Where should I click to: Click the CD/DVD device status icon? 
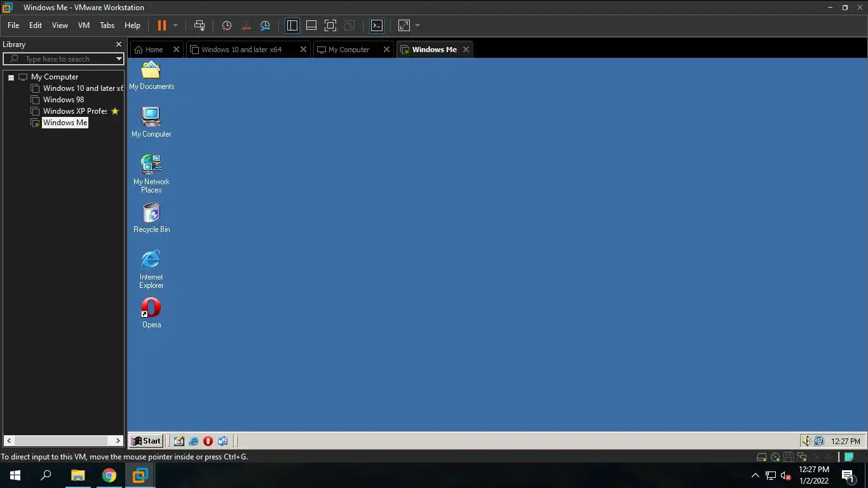tap(775, 457)
